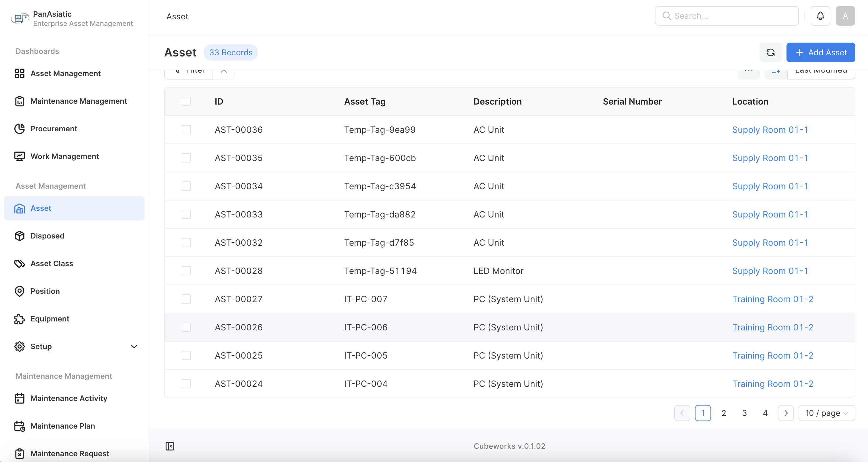
Task: Open Position in the sidebar
Action: (x=45, y=291)
